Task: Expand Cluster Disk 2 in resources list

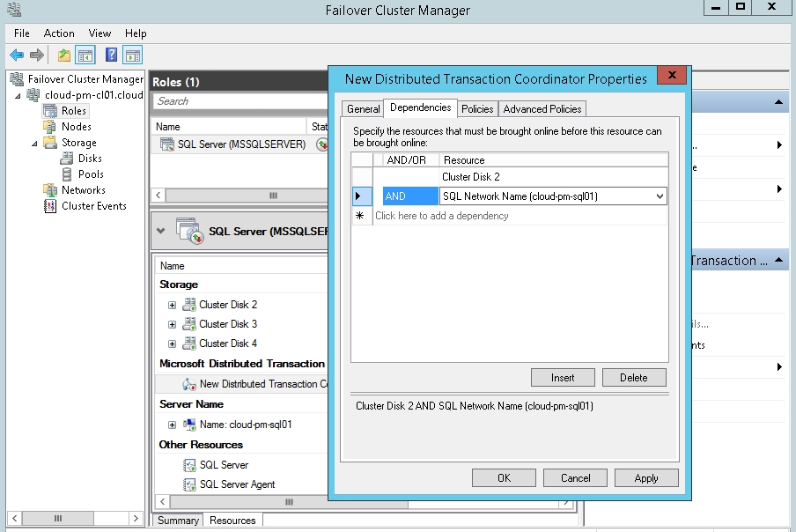Action: point(172,305)
